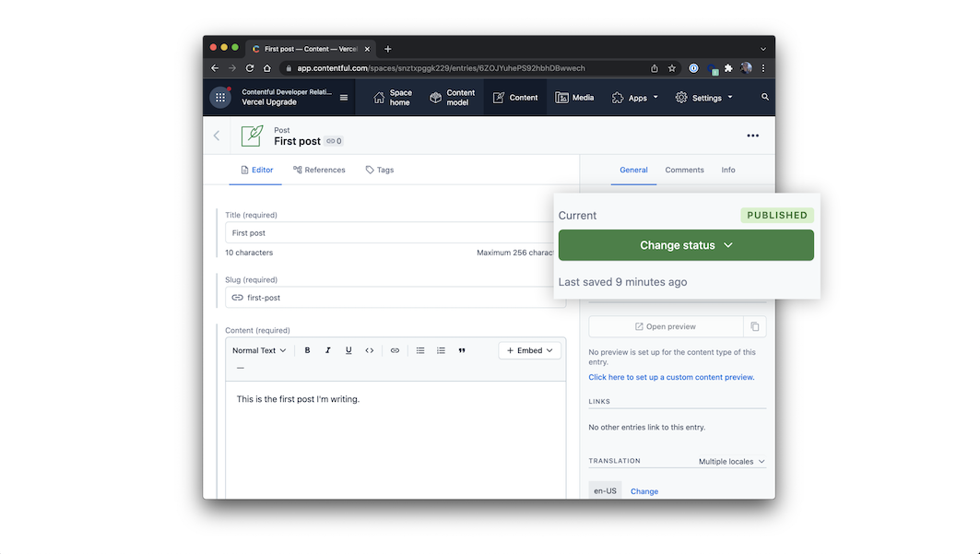The width and height of the screenshot is (980, 554).
Task: Open the Normal Text style dropdown
Action: click(x=259, y=350)
